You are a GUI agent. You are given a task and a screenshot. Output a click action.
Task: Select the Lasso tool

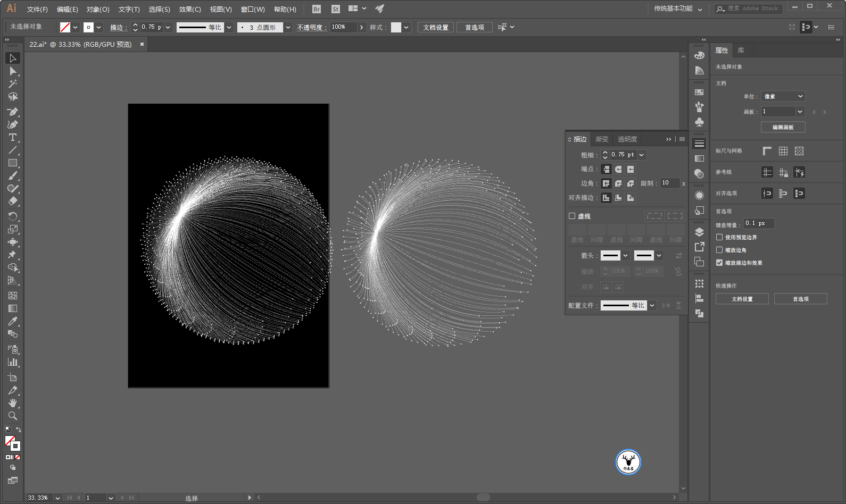tap(13, 97)
